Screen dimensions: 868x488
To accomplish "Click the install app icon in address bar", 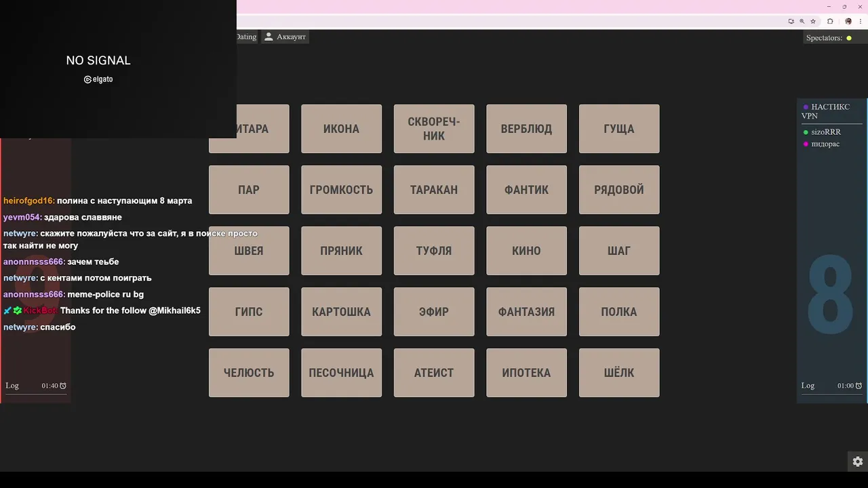I will pyautogui.click(x=791, y=21).
